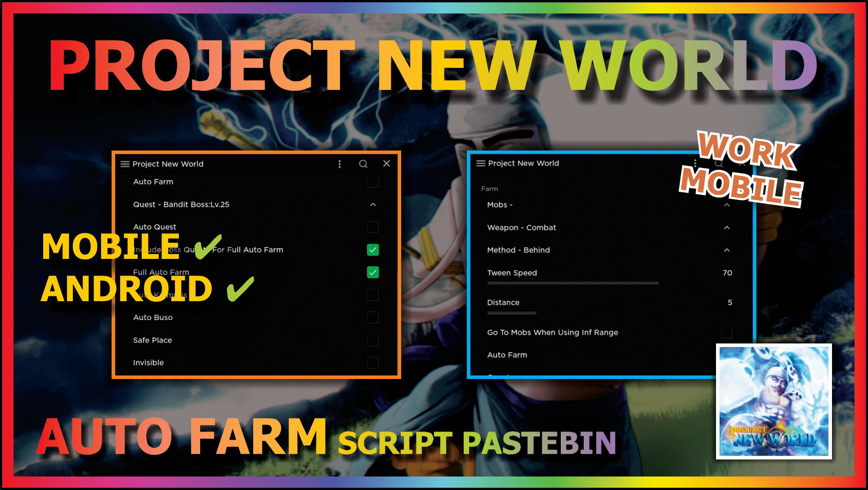Click the search icon in right panel
This screenshot has height=490, width=868.
pos(715,163)
